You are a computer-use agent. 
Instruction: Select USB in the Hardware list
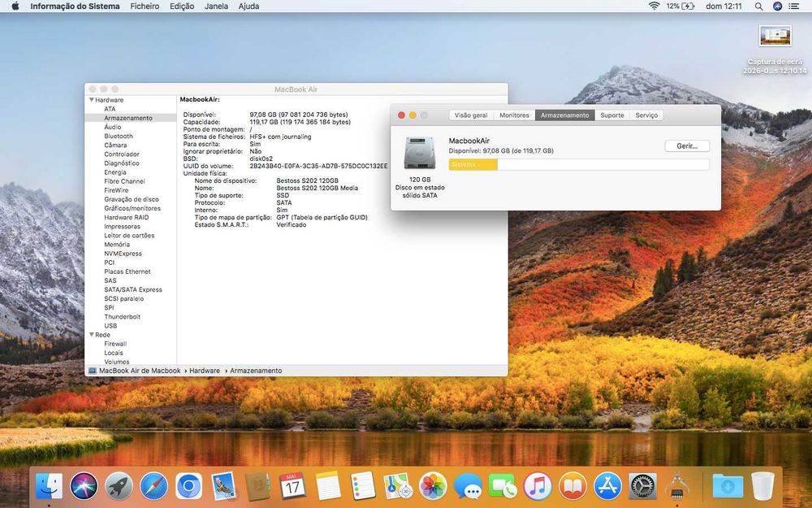[x=110, y=326]
